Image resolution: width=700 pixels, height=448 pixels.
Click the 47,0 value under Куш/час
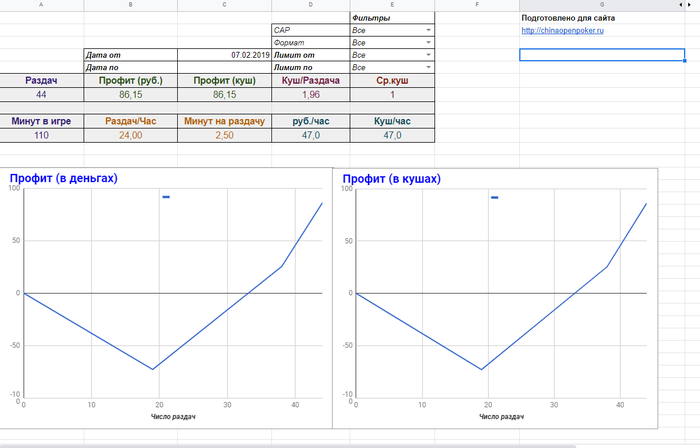tap(392, 135)
